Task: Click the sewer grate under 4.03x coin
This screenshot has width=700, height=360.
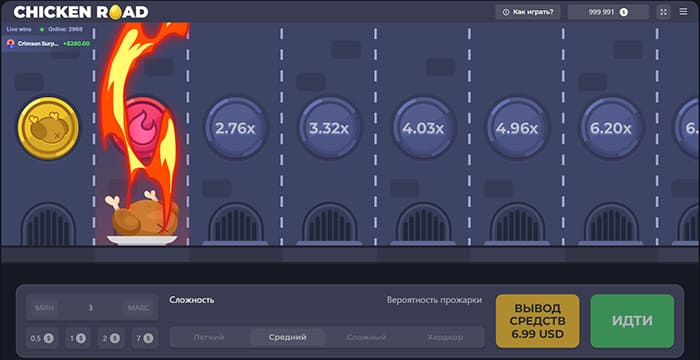Action: pos(423,223)
